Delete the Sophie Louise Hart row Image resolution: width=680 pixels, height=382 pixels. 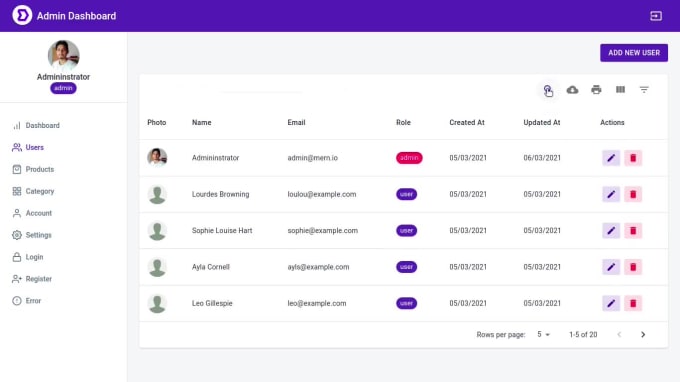pyautogui.click(x=633, y=231)
